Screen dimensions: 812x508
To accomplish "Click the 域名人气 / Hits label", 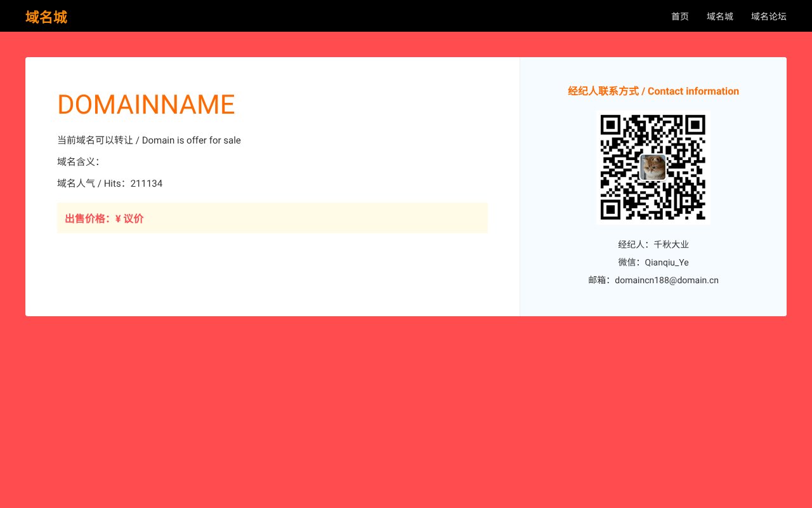I will pos(89,184).
